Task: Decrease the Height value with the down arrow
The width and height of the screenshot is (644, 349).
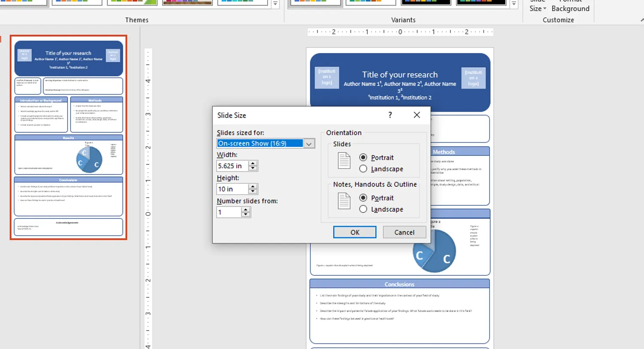Action: (x=253, y=191)
